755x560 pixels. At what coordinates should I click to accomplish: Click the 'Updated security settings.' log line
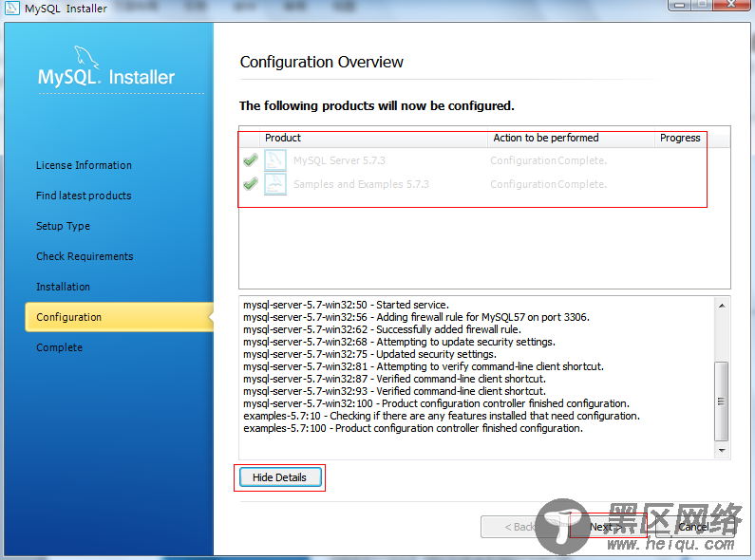click(369, 354)
